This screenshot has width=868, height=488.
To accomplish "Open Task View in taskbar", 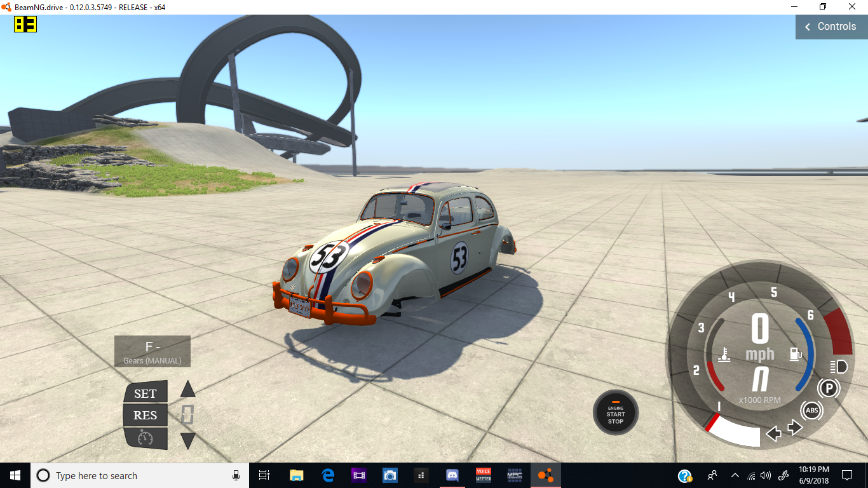I will (264, 475).
